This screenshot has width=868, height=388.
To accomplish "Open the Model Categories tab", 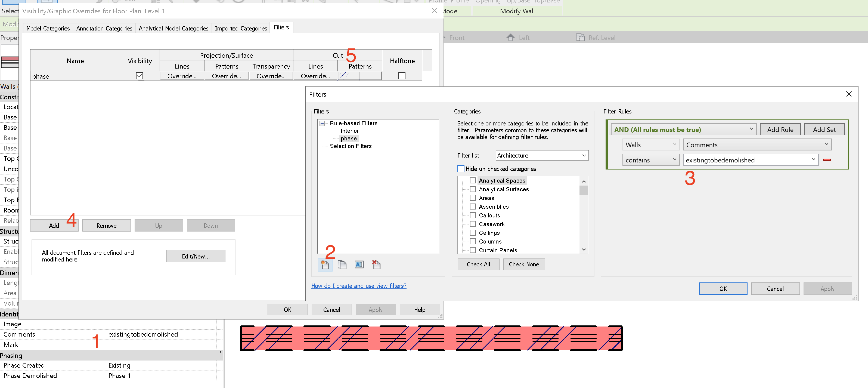I will (x=48, y=28).
